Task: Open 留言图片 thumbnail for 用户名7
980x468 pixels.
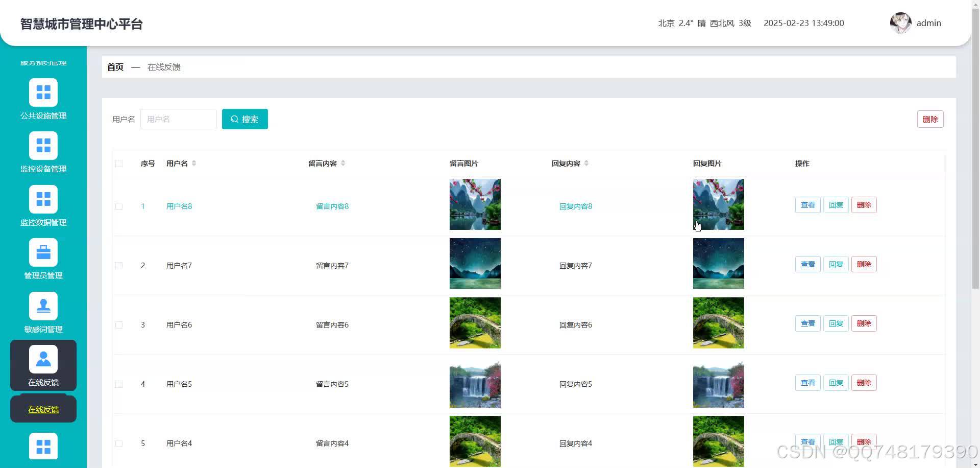Action: click(x=475, y=264)
